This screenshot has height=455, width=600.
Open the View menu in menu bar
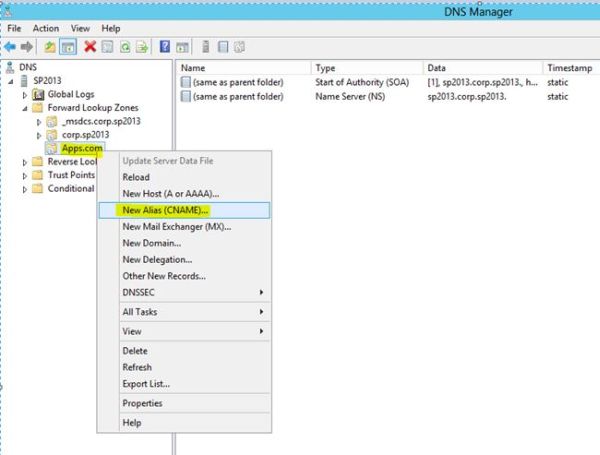[x=80, y=28]
